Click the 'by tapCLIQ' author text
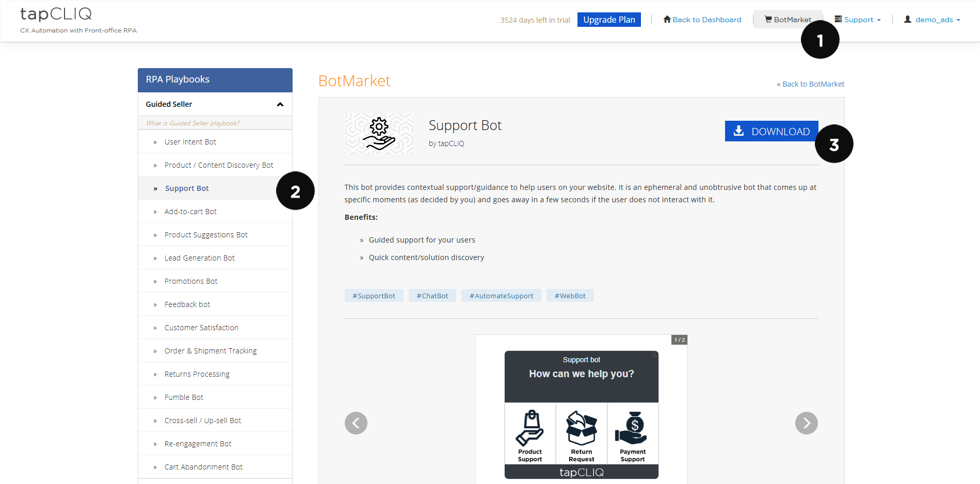Screen dimensions: 980x484 click(x=446, y=143)
